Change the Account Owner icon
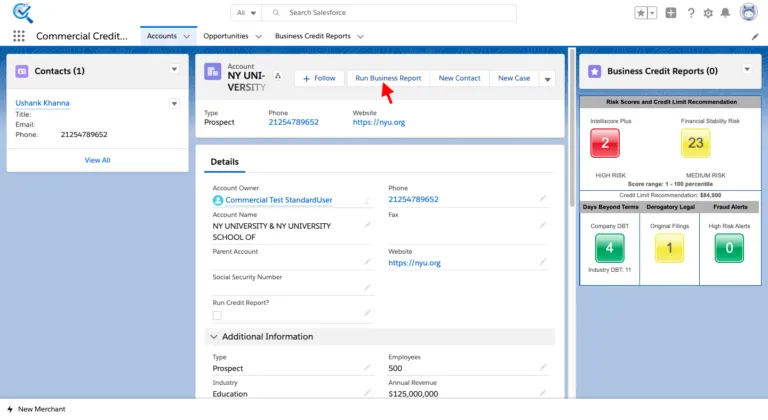Image resolution: width=768 pixels, height=420 pixels. point(367,200)
